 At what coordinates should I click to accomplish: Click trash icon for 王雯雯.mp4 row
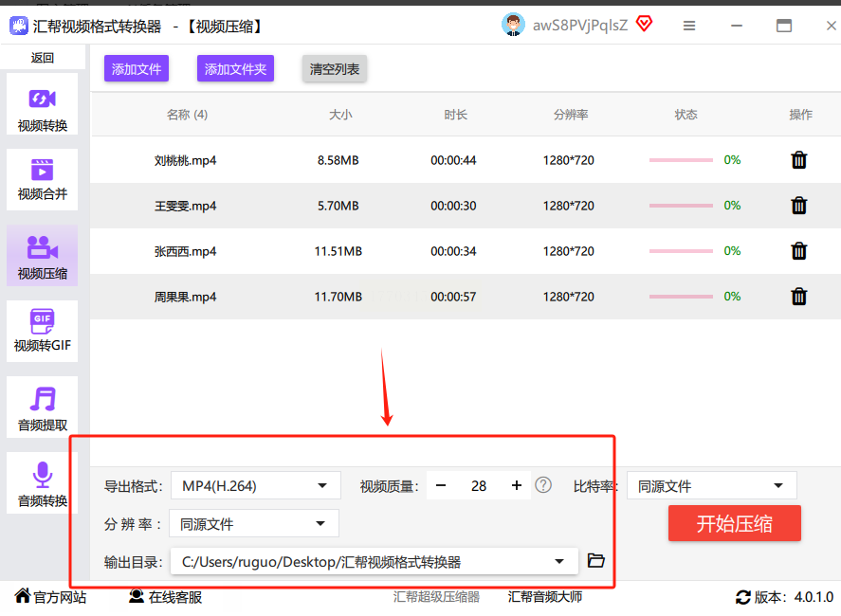[799, 206]
